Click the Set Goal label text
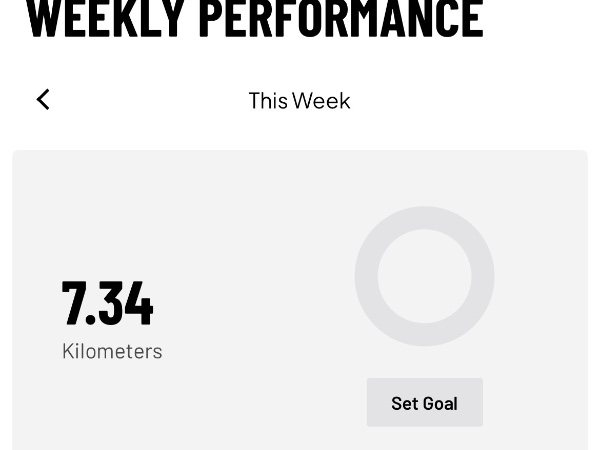The height and width of the screenshot is (450, 600). coord(424,403)
